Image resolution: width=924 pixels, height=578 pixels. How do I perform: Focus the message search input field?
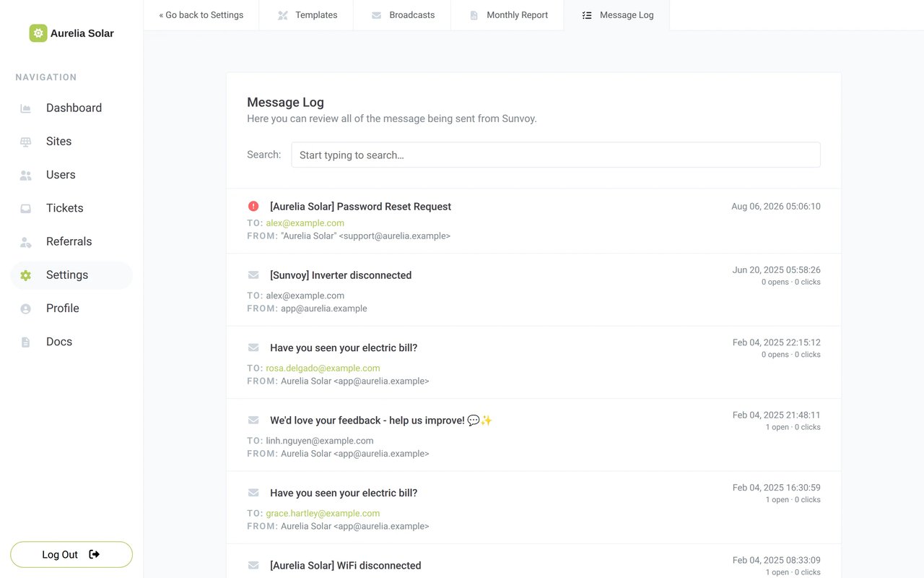[556, 155]
